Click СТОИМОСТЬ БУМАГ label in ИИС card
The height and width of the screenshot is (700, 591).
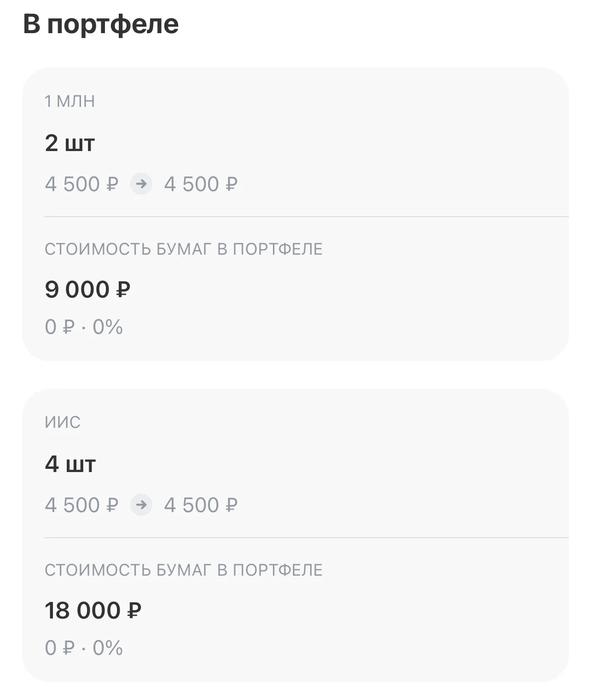pyautogui.click(x=184, y=570)
